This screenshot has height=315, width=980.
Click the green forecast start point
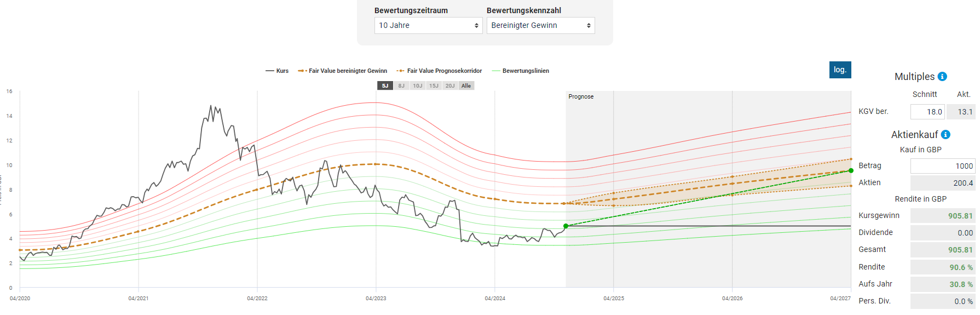pyautogui.click(x=566, y=226)
